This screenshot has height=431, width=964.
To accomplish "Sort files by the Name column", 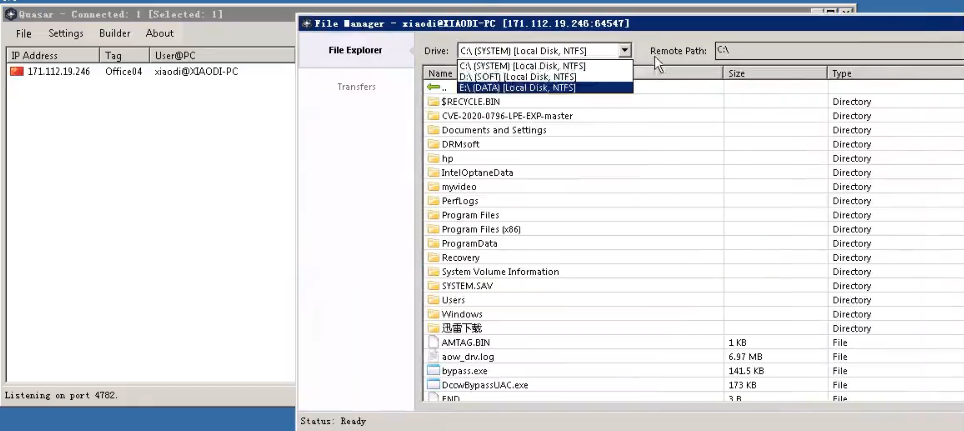I will pyautogui.click(x=440, y=73).
